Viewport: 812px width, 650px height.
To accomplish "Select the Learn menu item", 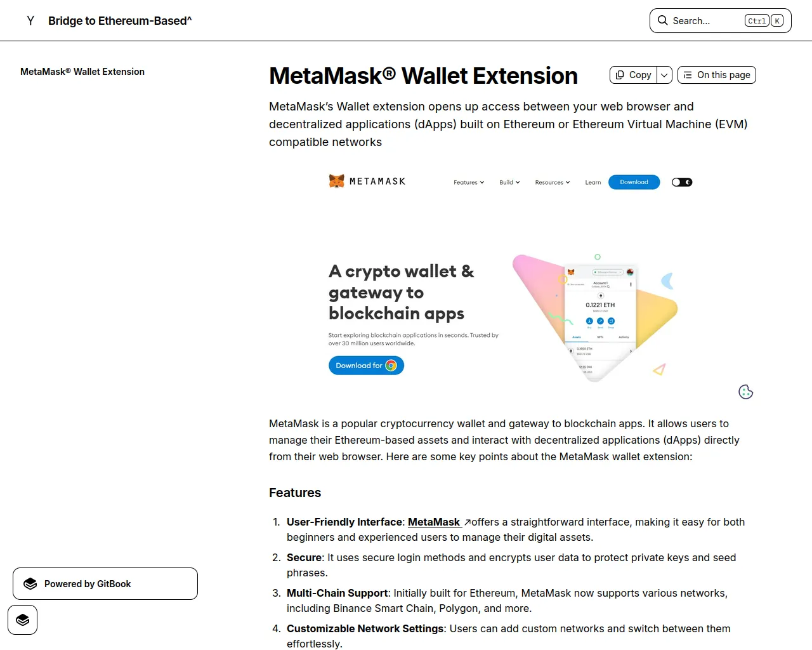I will [x=593, y=182].
